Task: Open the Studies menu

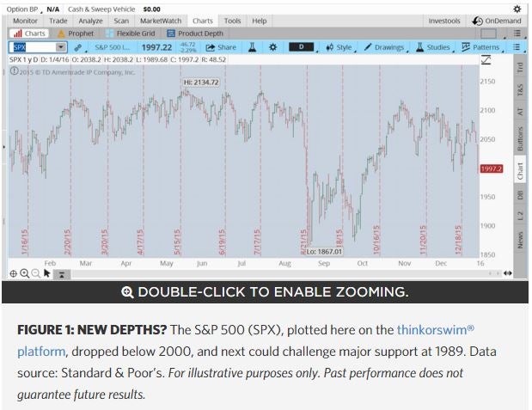Action: [x=433, y=47]
